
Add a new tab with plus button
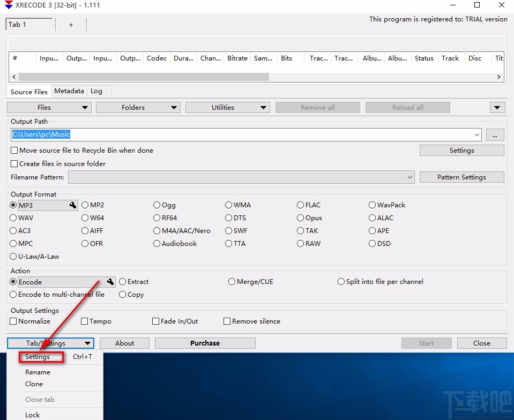[x=71, y=25]
